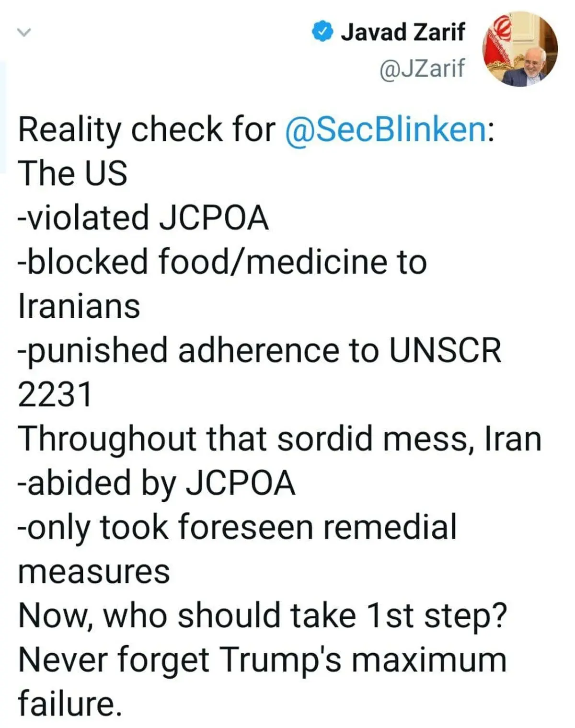The height and width of the screenshot is (728, 575).
Task: Click the "-punished adherence to UNSCR" line
Action: click(259, 350)
